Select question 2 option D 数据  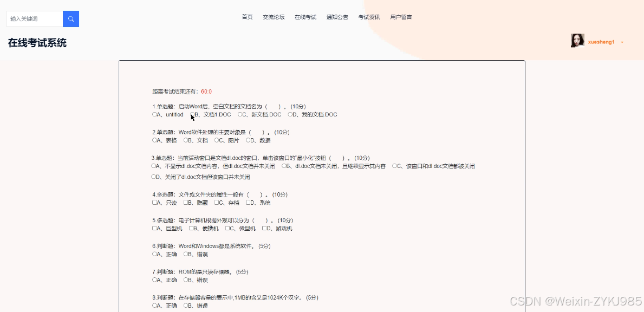(x=248, y=140)
